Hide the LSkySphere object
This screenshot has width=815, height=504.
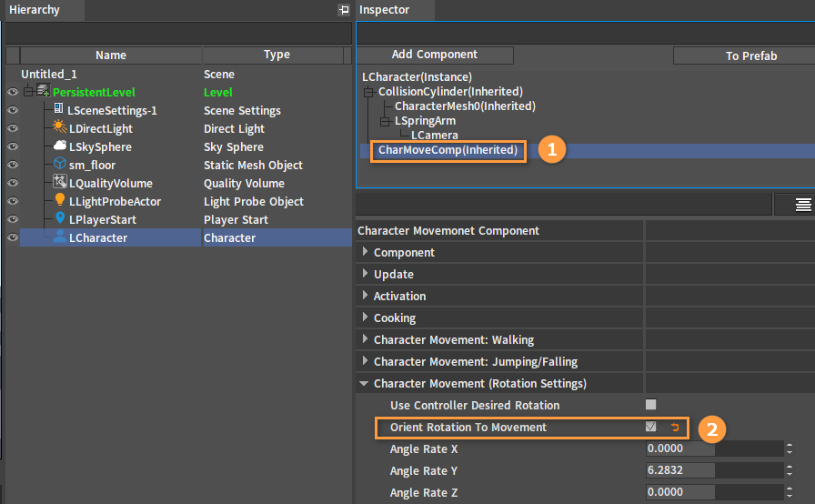coord(13,146)
